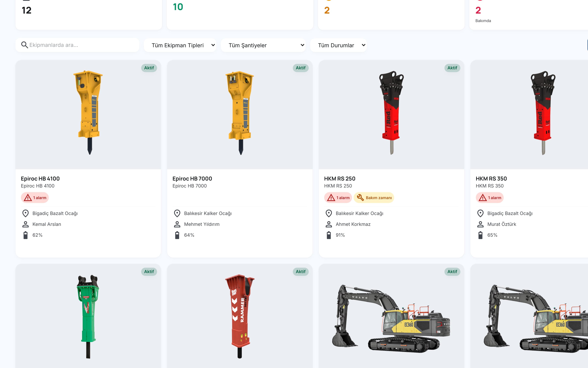
Task: Click the operator person icon beside Ahmet Korkmaz
Action: [x=329, y=224]
